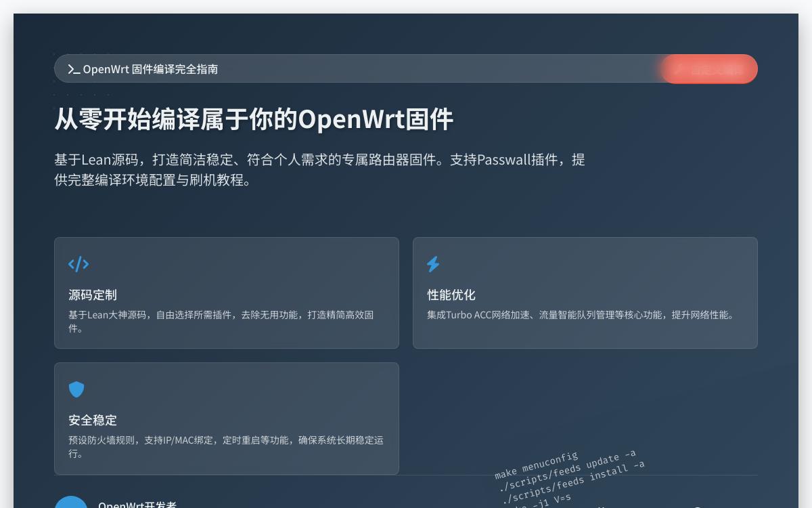The height and width of the screenshot is (508, 812).
Task: Open the 安全稳定 feature card
Action: [227, 418]
